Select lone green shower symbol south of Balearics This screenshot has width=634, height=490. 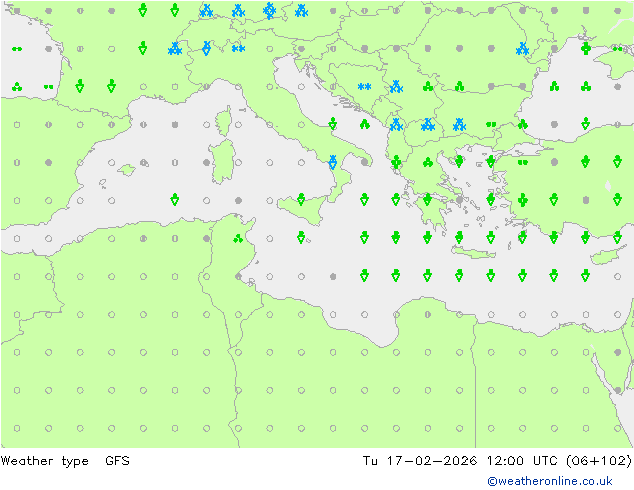(x=174, y=199)
